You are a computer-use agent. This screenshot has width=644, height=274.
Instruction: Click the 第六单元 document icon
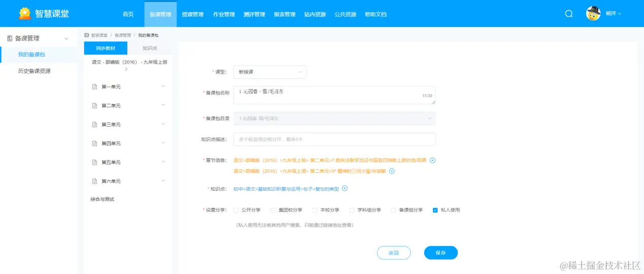(94, 181)
